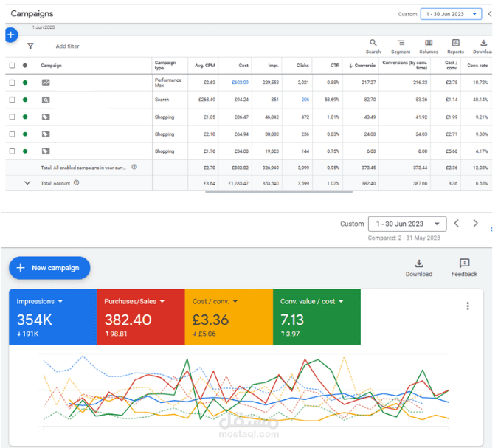Open the top 1 - 30 Jun 2023 date dropdown

(451, 14)
